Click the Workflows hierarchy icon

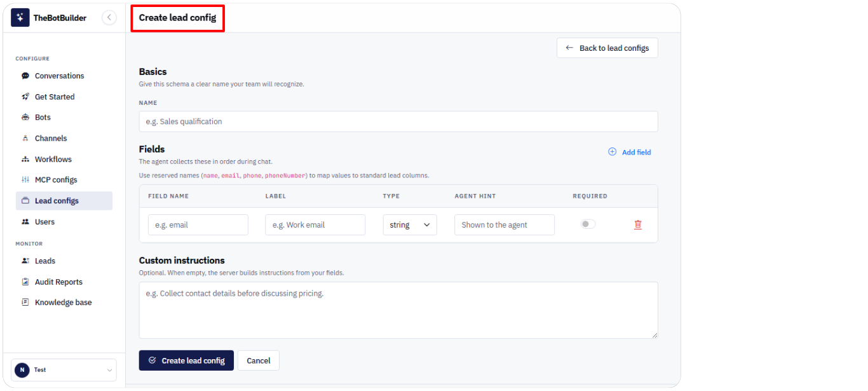coord(25,160)
